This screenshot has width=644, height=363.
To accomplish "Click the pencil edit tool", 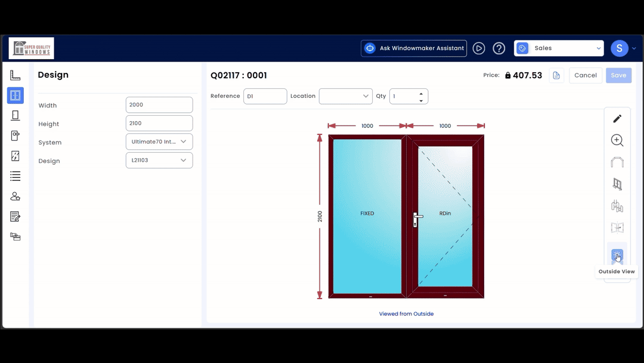I will coord(617,119).
